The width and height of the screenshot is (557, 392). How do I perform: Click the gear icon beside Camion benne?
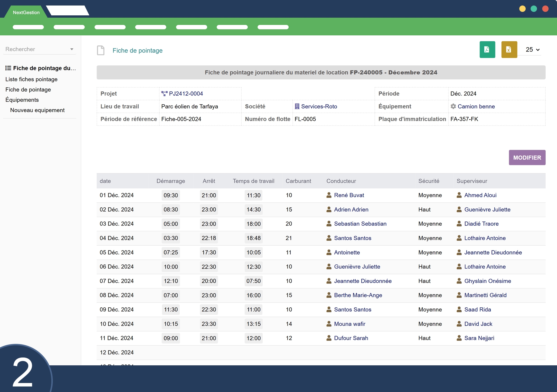tap(453, 106)
